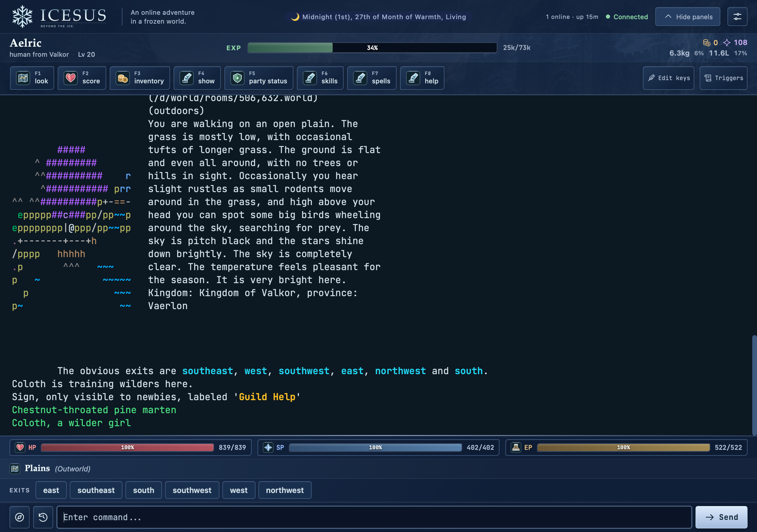
Task: Click the HP health bar
Action: click(x=127, y=447)
